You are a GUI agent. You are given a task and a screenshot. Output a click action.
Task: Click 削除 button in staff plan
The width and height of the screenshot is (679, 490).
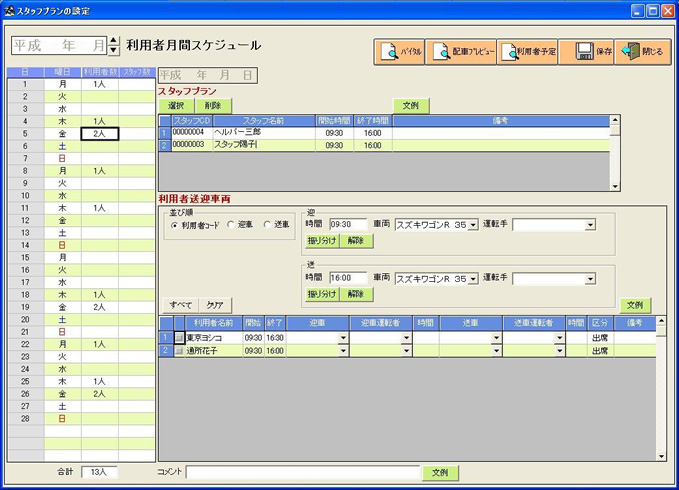212,105
